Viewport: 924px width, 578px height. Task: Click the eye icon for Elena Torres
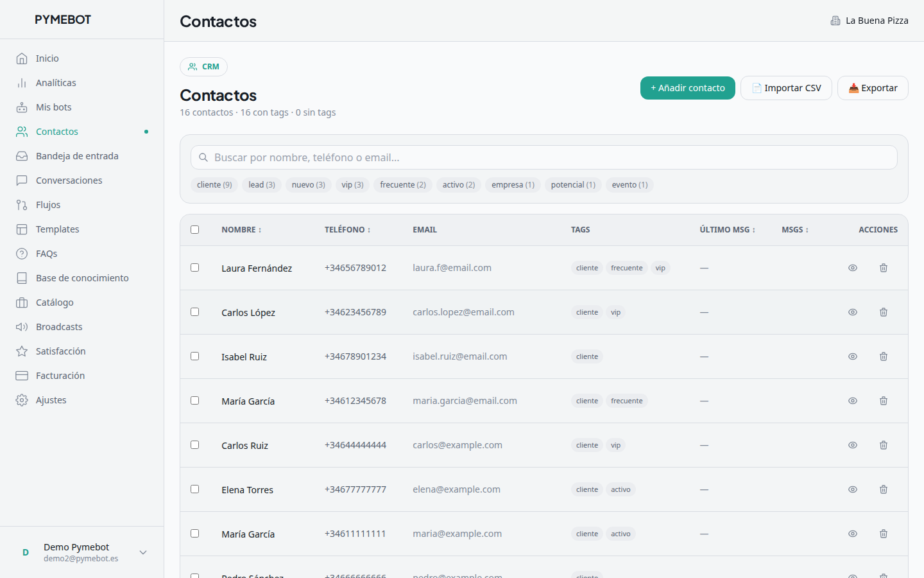852,489
